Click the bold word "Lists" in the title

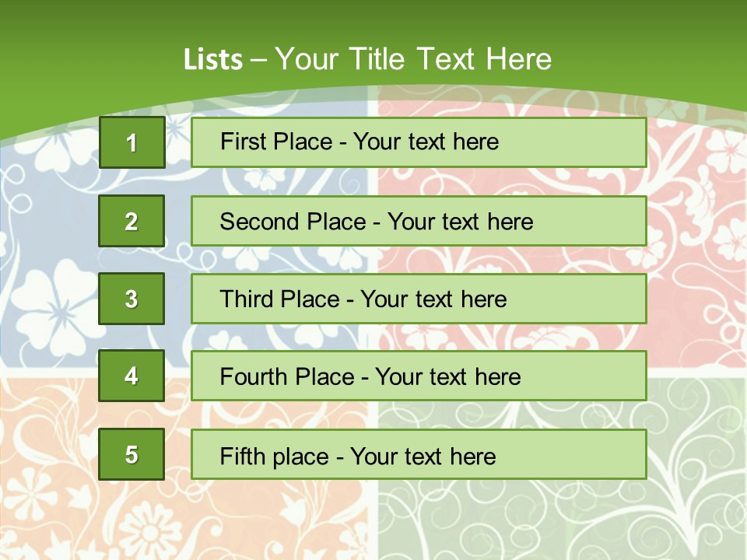point(212,60)
